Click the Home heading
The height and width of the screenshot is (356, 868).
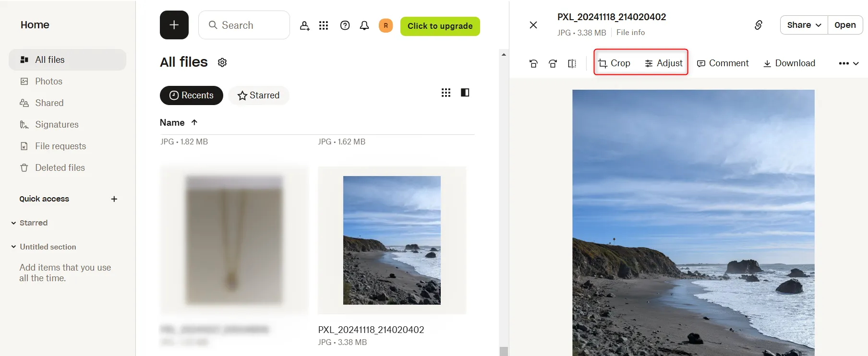point(35,25)
